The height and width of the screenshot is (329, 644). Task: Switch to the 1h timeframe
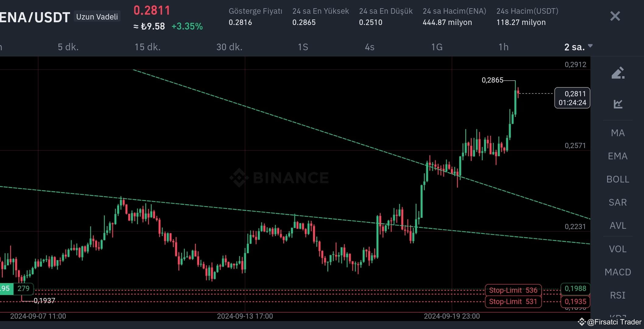tap(504, 47)
